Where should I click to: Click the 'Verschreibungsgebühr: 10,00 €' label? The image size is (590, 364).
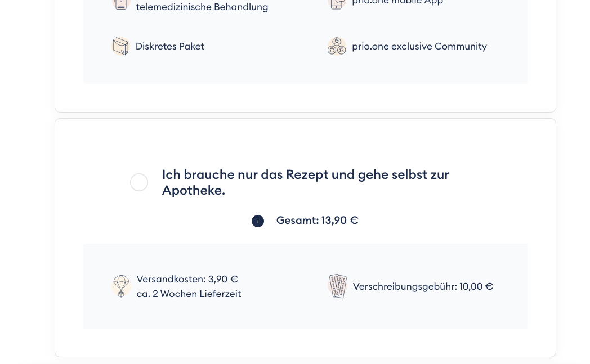pos(422,286)
